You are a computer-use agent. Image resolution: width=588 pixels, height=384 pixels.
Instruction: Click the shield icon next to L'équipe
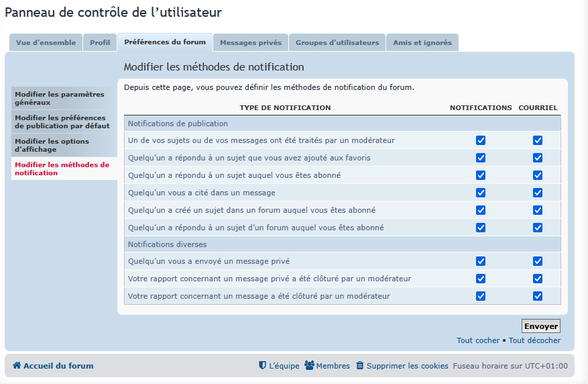pyautogui.click(x=263, y=365)
